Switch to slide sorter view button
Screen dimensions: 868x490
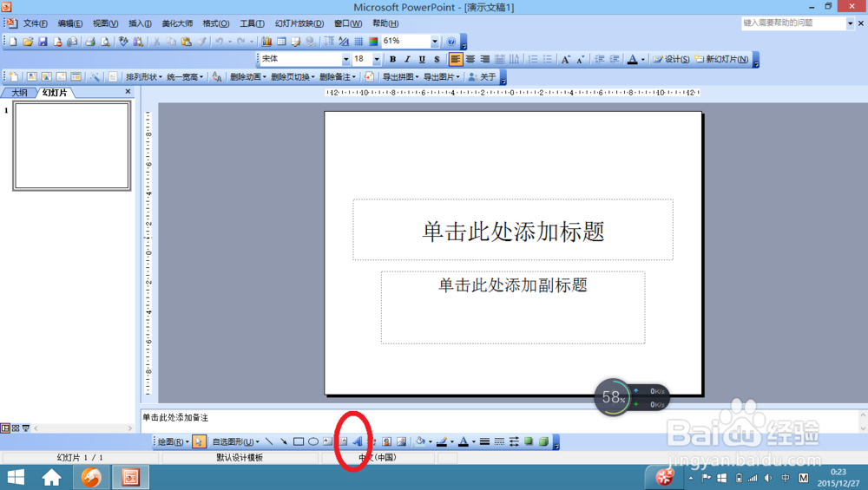[16, 428]
